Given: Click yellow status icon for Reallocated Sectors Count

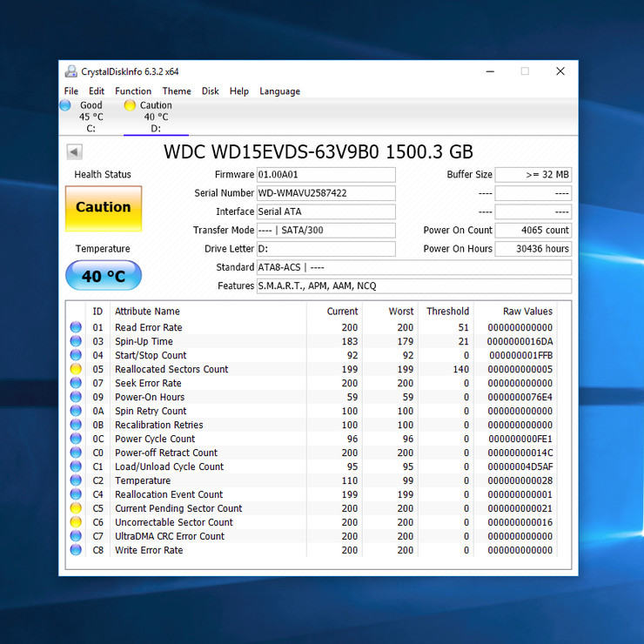Looking at the screenshot, I should click(x=76, y=369).
